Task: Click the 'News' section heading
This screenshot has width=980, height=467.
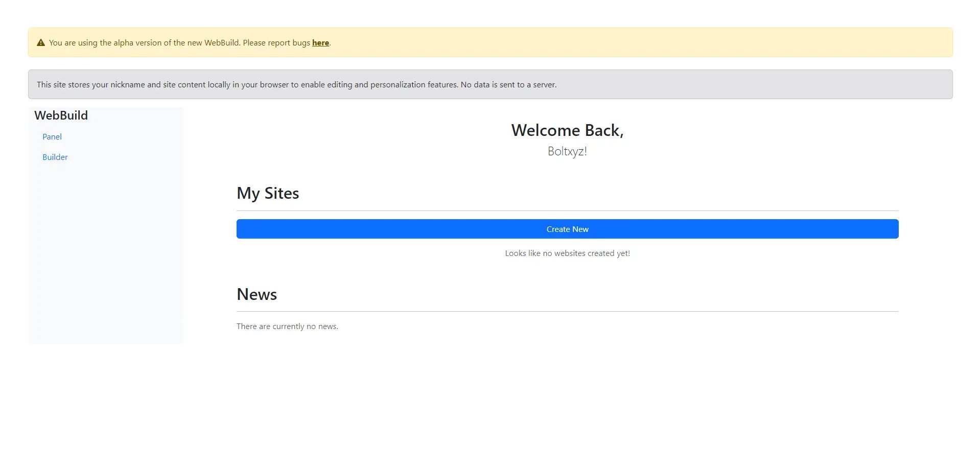Action: 256,294
